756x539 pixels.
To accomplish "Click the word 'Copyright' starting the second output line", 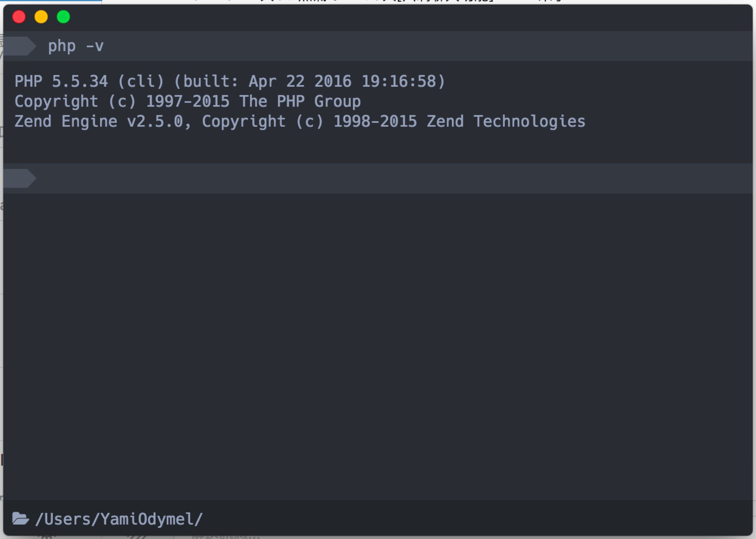I will coord(56,101).
